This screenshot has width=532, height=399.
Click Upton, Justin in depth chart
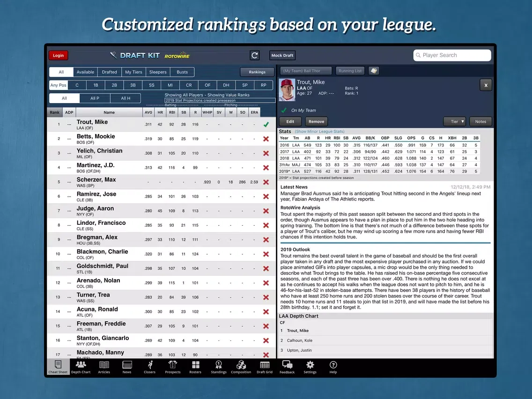click(299, 350)
